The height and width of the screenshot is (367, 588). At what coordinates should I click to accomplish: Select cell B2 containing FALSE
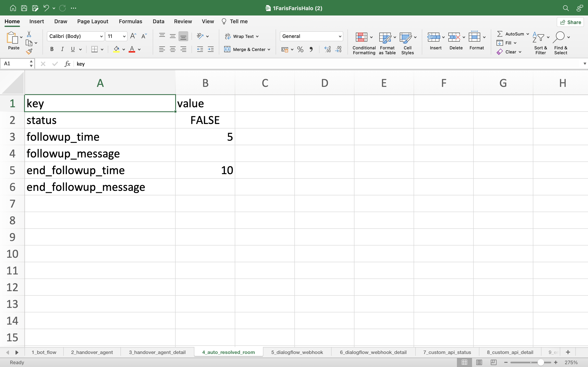click(x=205, y=120)
